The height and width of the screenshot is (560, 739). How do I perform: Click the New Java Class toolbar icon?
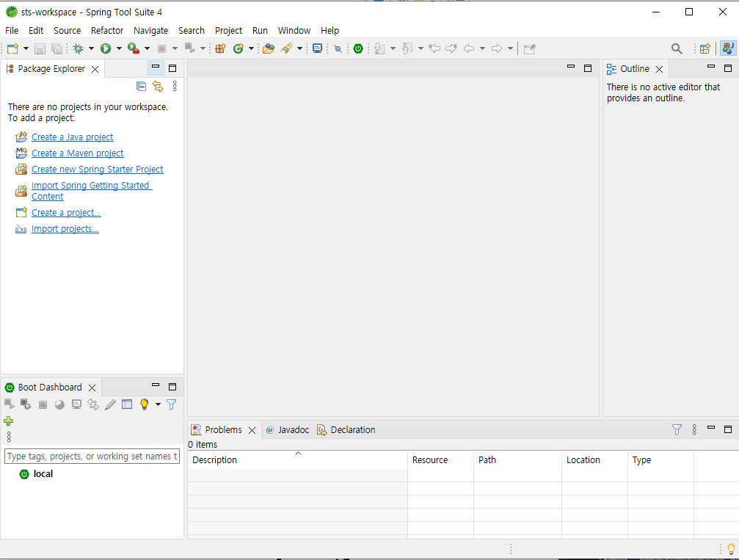point(239,48)
